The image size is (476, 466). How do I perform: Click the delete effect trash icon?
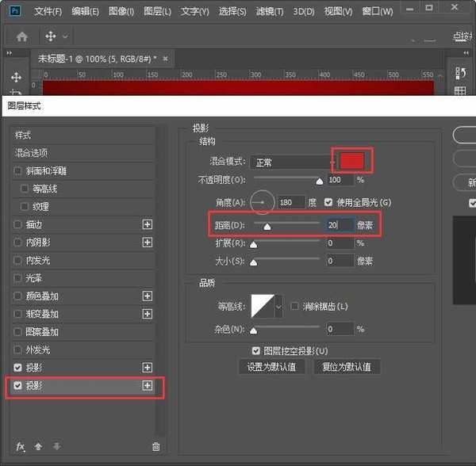click(155, 447)
